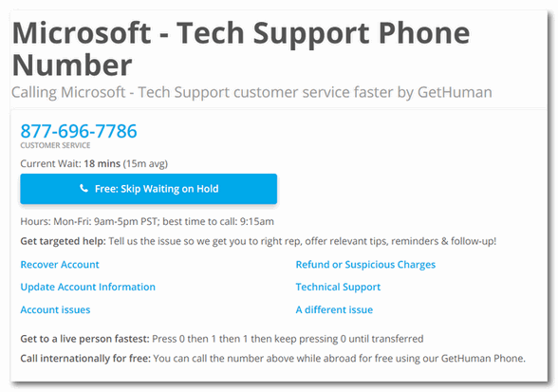Select the Technical Support link
The width and height of the screenshot is (558, 392).
click(x=338, y=287)
